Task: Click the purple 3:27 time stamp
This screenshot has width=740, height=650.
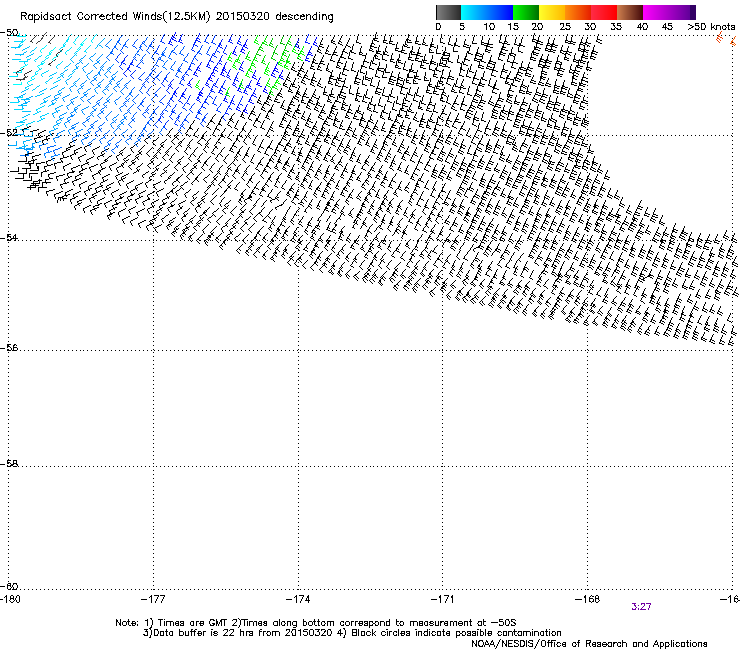Action: tap(641, 607)
